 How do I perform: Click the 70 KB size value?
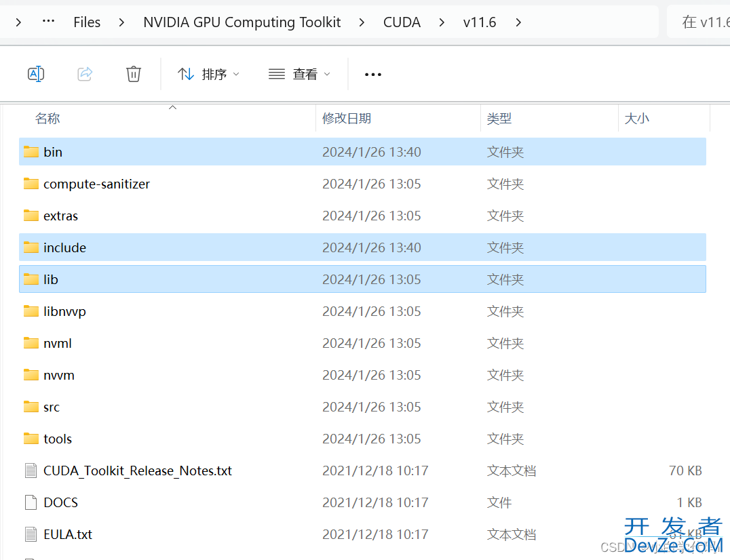click(x=685, y=471)
